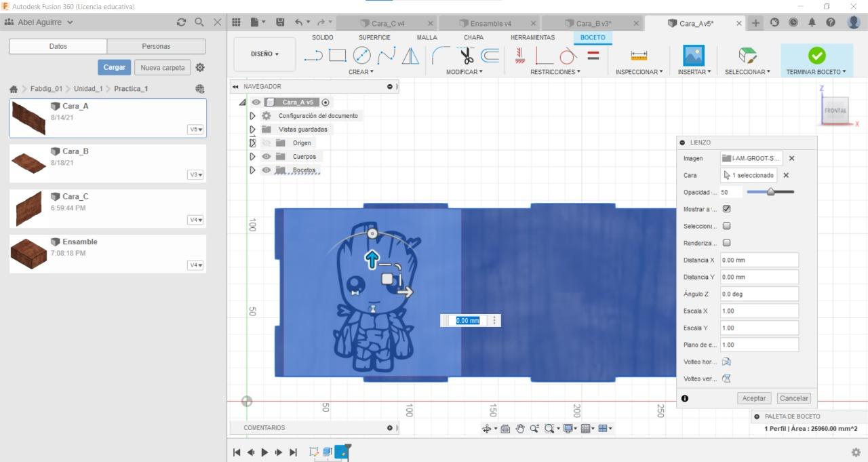Click the Ángulo Z input field
The image size is (868, 462).
point(759,294)
